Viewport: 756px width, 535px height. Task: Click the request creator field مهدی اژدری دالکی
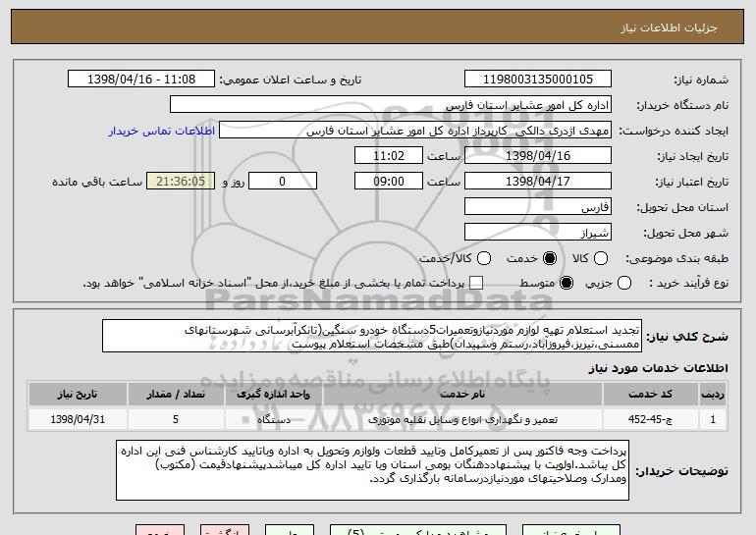(415, 131)
